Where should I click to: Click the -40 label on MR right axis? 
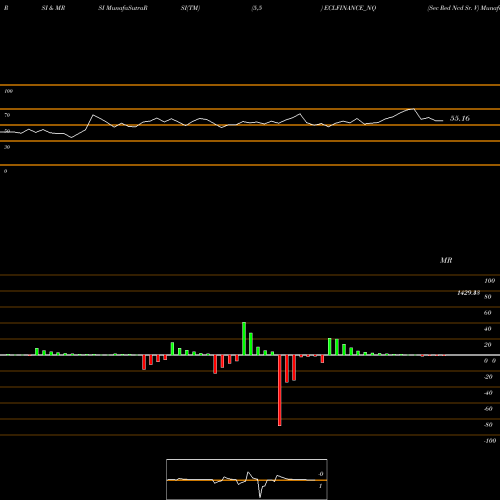488,393
